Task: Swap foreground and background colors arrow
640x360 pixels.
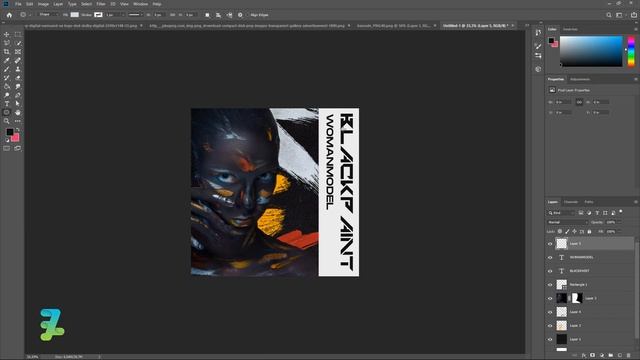Action: pos(18,129)
